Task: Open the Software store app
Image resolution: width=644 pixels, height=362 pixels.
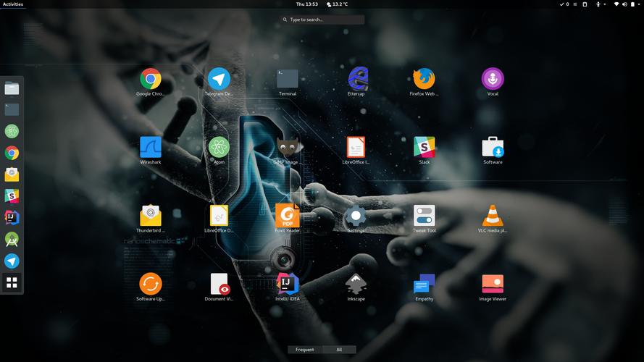Action: tap(493, 150)
